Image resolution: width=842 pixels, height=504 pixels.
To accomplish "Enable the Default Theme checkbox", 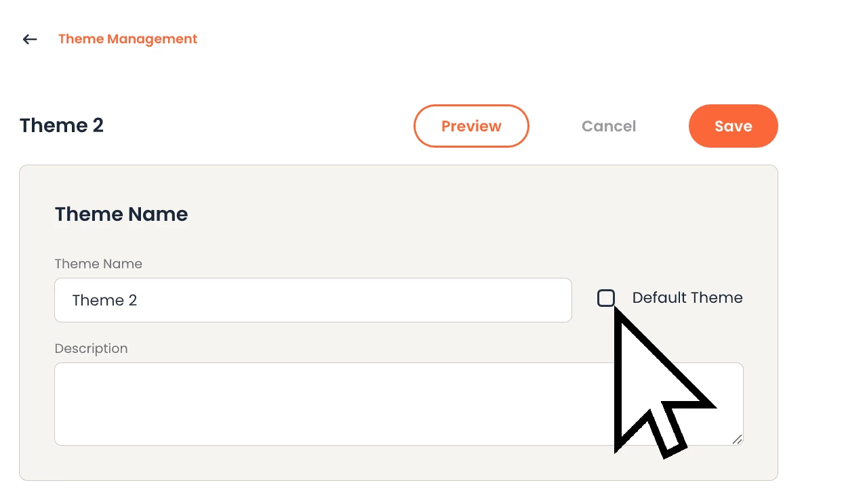I will 606,298.
